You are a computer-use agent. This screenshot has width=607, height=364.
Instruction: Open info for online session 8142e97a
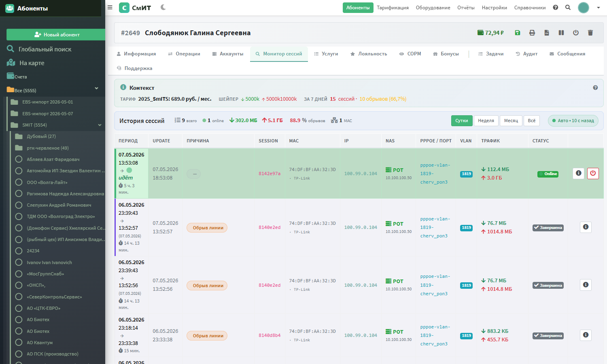click(x=579, y=173)
